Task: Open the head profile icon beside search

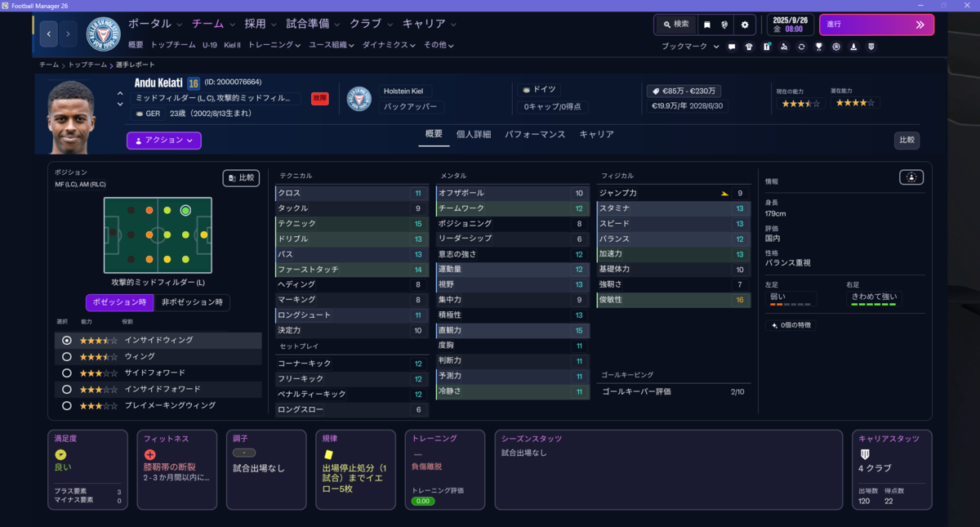Action: tap(724, 25)
